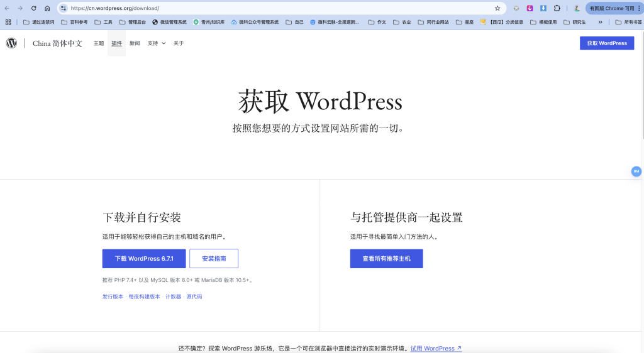Screen dimensions: 644x353
Task: Click the gray circular extension icon
Action: [516, 8]
